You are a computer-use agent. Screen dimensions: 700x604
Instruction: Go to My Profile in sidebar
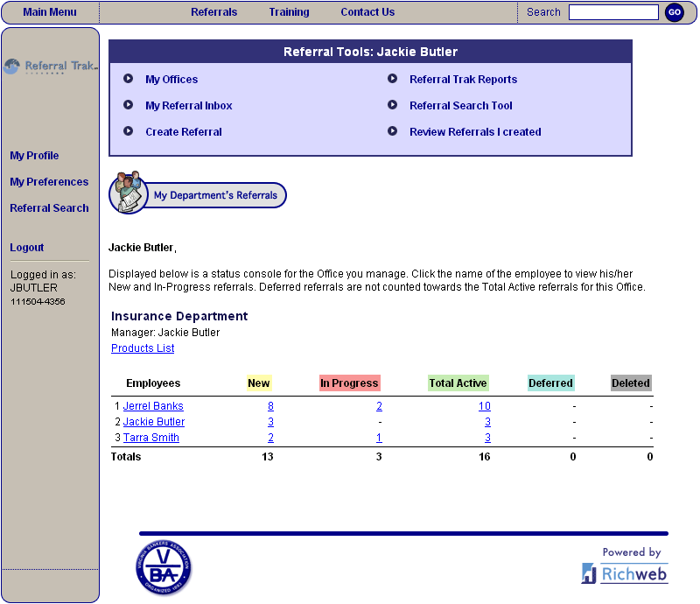34,156
